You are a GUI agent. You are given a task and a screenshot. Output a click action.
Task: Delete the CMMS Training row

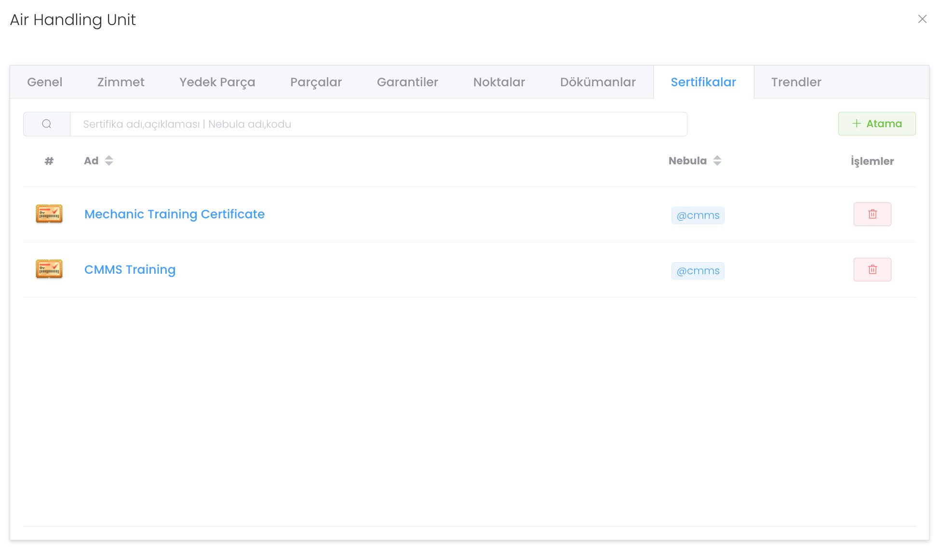(x=872, y=269)
